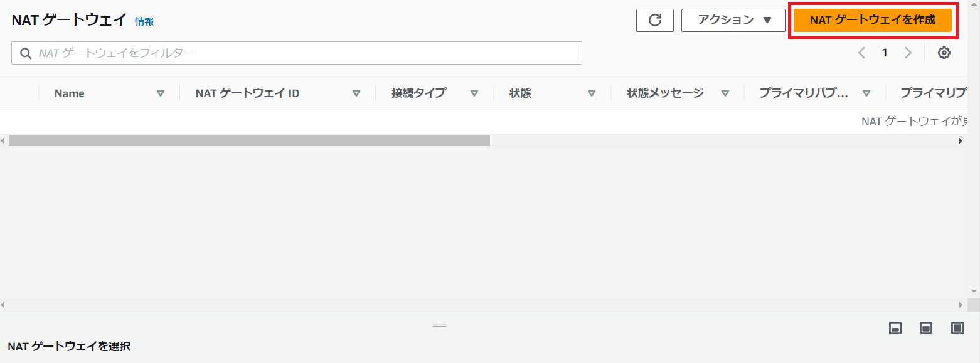Click the refresh icon button

[654, 20]
